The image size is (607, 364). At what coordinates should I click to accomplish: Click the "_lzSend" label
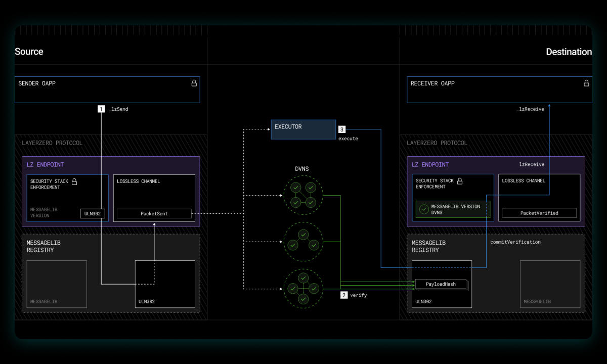click(x=118, y=109)
